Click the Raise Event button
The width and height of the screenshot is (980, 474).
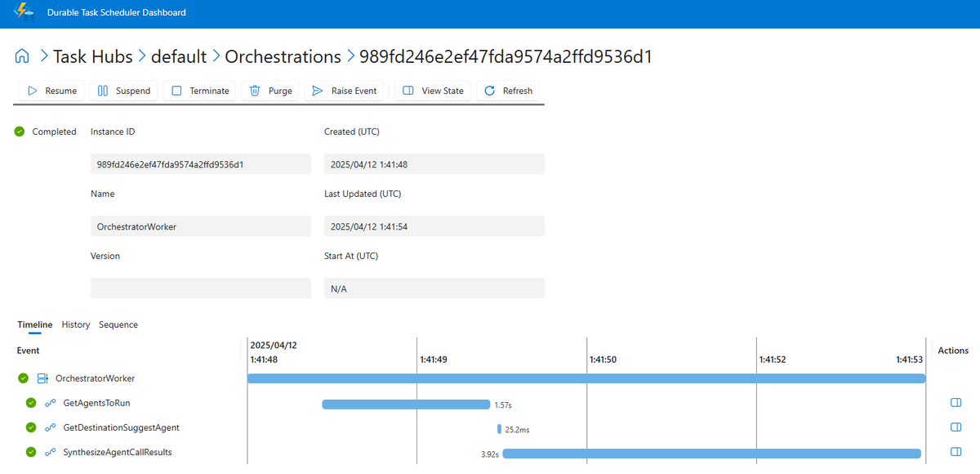pos(345,91)
